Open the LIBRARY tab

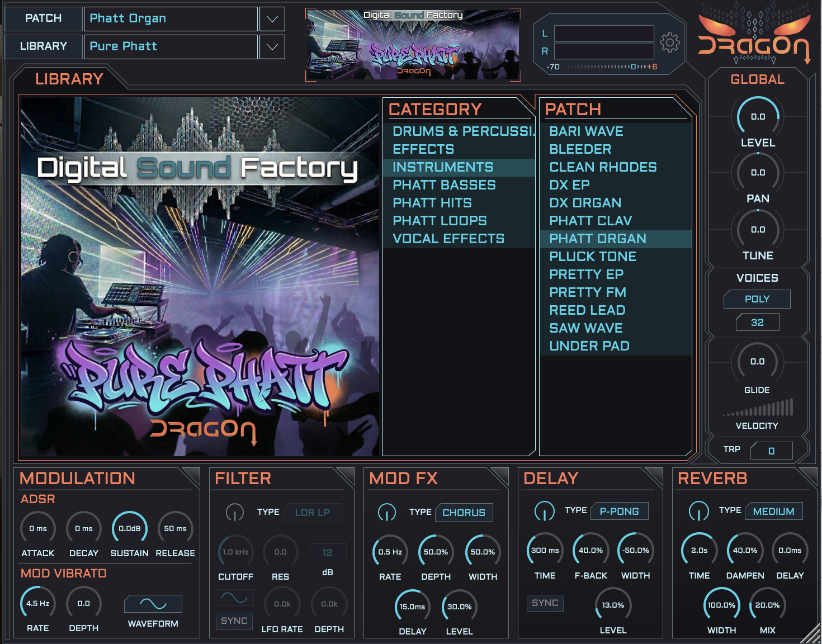click(x=69, y=79)
